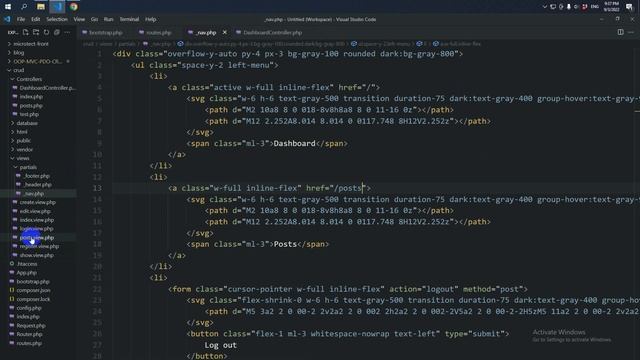This screenshot has height=360, width=640.
Task: Open test.php in the file tree
Action: point(29,114)
